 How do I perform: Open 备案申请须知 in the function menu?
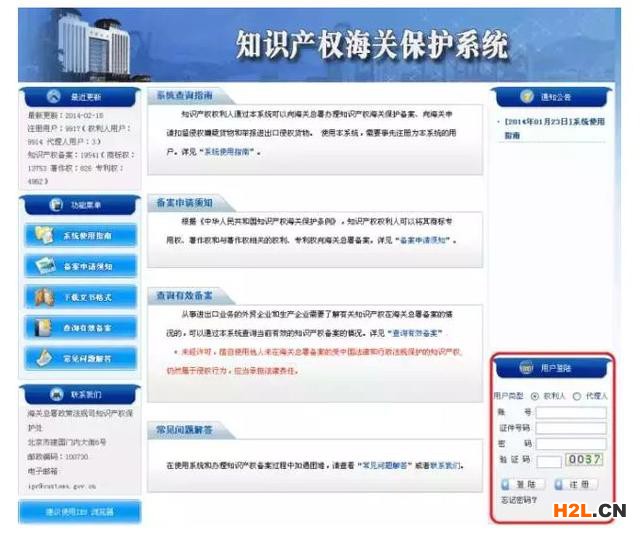80,266
